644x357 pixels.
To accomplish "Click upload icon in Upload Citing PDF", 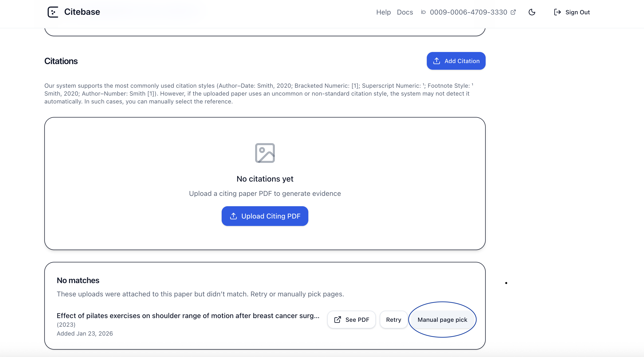I will pos(233,216).
